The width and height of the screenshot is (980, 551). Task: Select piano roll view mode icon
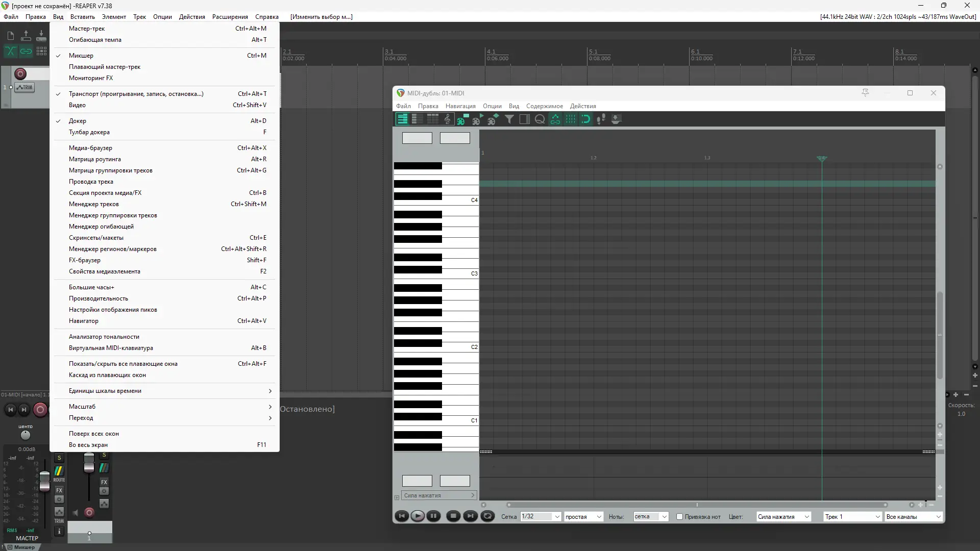click(402, 119)
